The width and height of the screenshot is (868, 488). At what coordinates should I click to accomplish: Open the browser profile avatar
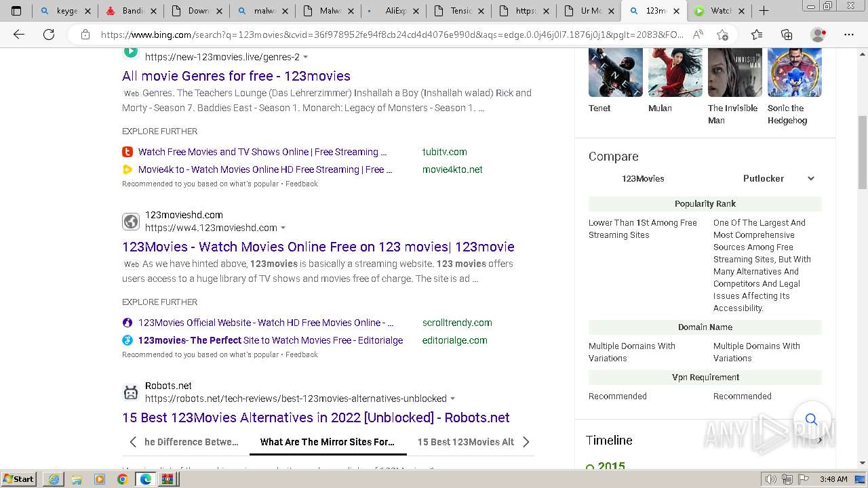point(818,35)
